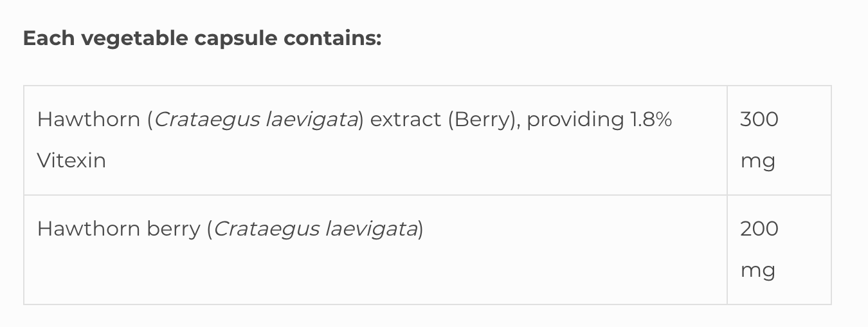Click the word "Vitexin"
This screenshot has width=868, height=327.
coord(71,160)
